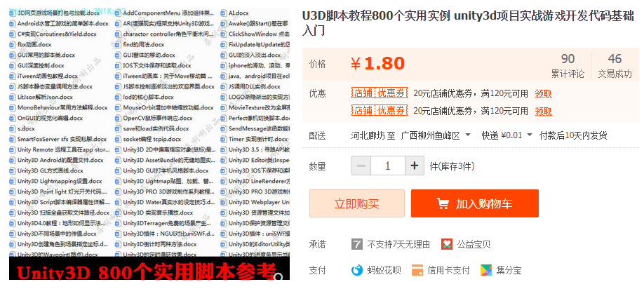
Task: Click file name MouseOrbit增加中轴缩放功能.docx
Action: pyautogui.click(x=168, y=107)
